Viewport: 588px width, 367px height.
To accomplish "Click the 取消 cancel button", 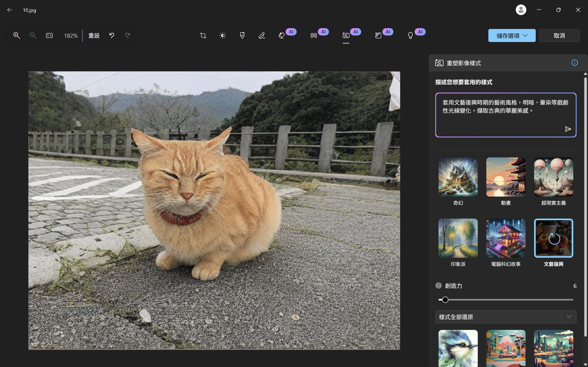I will click(559, 35).
